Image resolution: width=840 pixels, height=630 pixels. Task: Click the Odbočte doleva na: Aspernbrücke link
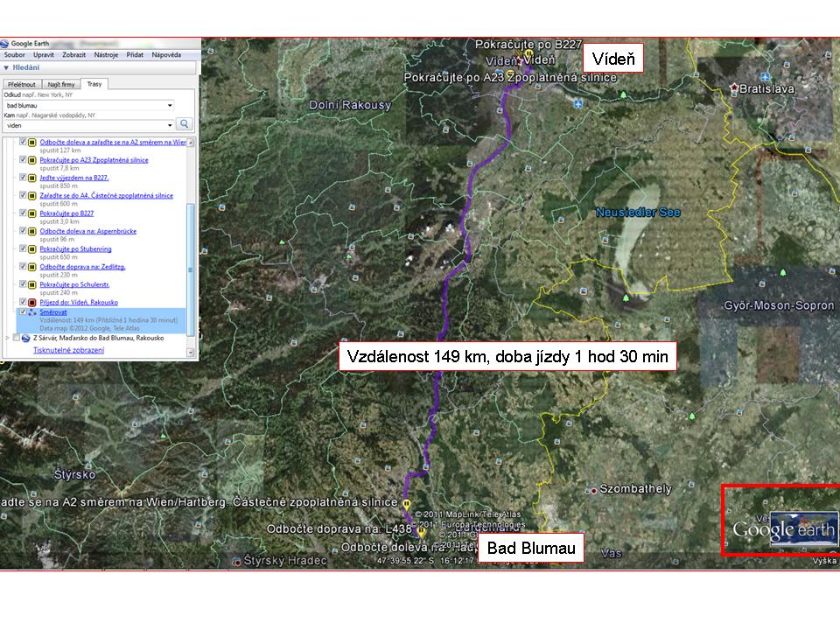87,231
